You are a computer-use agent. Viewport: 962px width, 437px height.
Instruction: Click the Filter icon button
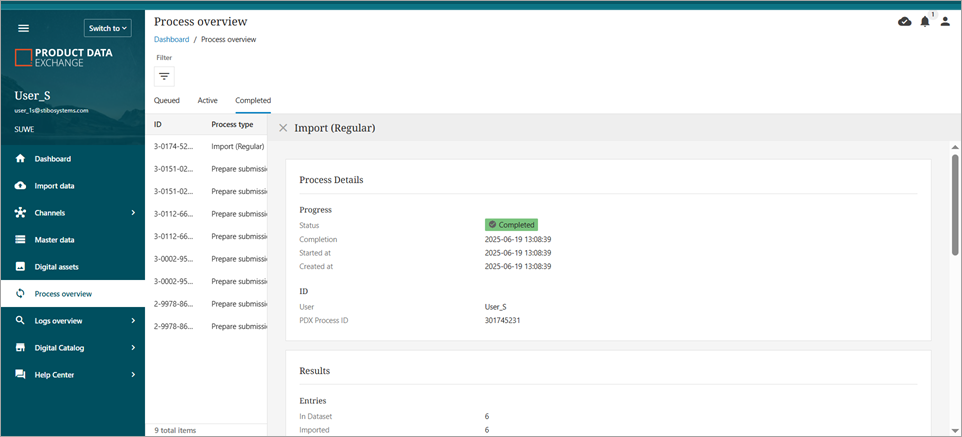(165, 76)
